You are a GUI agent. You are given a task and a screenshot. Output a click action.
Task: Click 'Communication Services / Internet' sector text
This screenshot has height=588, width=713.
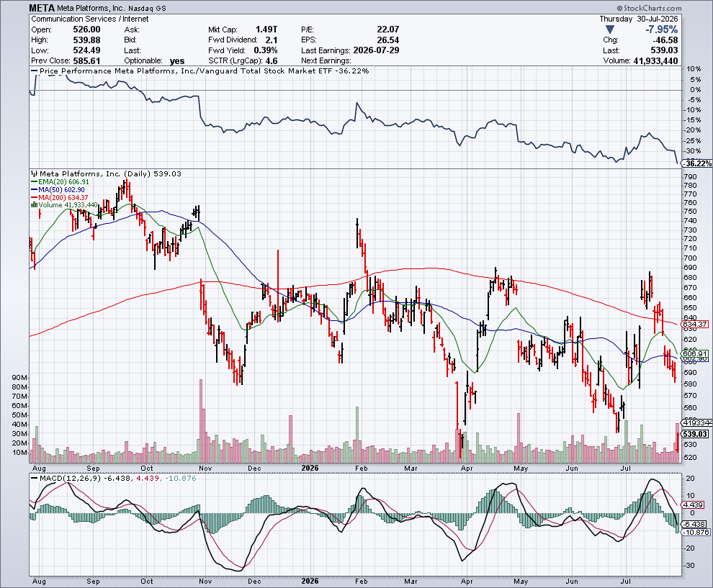pyautogui.click(x=89, y=19)
